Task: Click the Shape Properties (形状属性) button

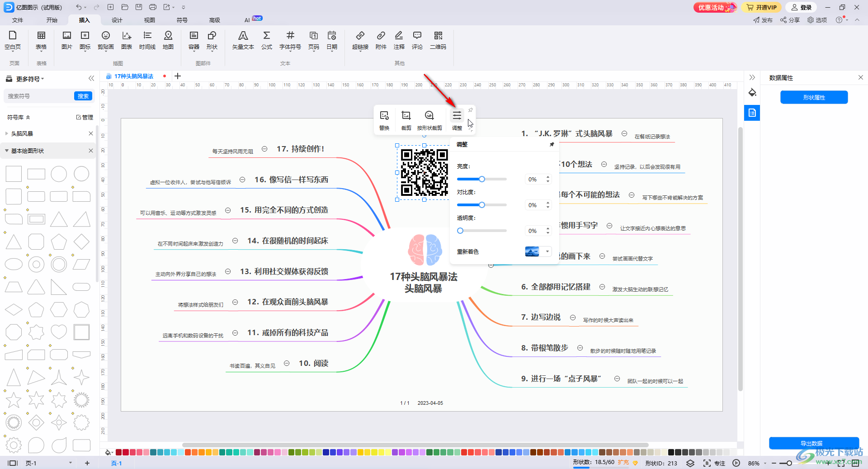Action: coord(814,97)
